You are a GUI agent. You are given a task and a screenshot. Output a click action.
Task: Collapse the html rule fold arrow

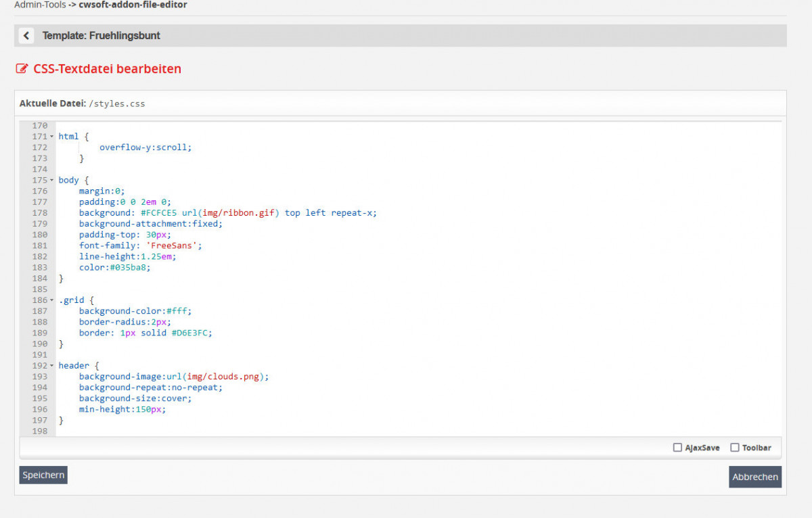51,137
